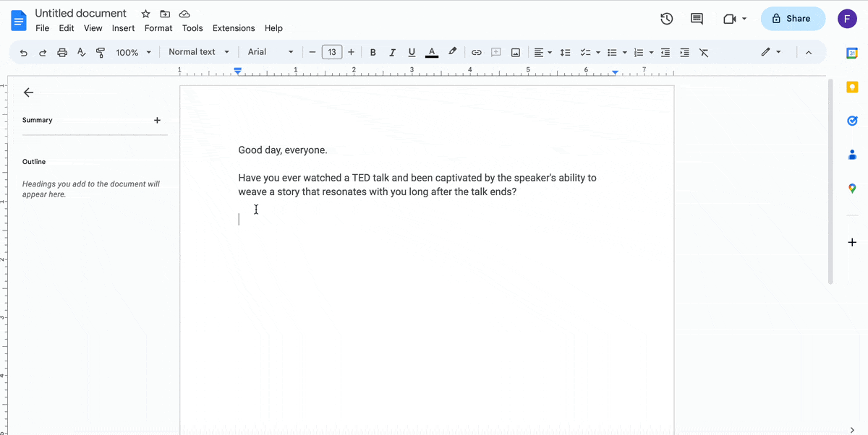This screenshot has height=435, width=868.
Task: Open the comments history icon
Action: click(x=697, y=19)
